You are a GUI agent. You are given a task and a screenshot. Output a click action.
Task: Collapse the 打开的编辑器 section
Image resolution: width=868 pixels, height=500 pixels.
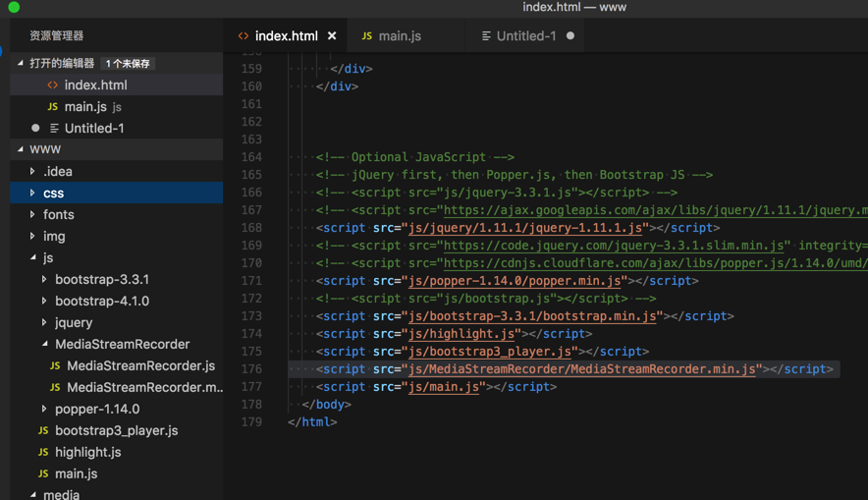[x=21, y=63]
